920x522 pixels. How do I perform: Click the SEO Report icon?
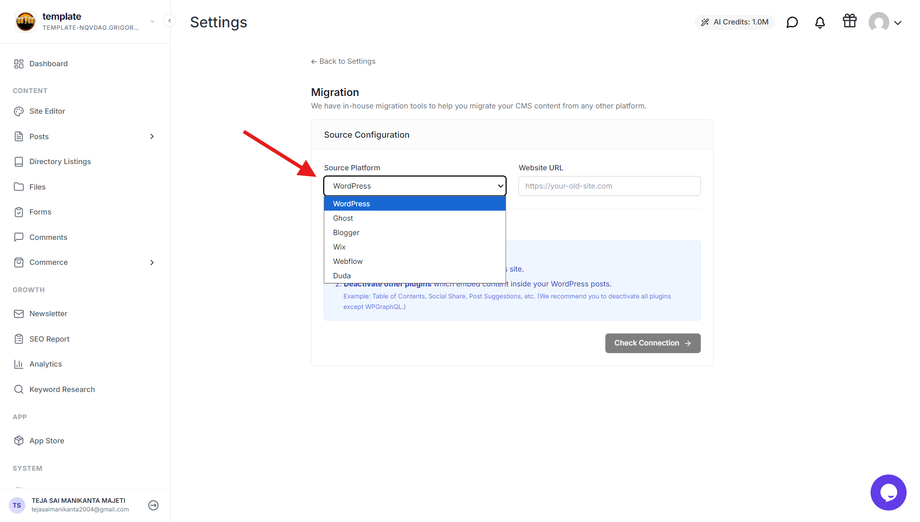tap(19, 339)
